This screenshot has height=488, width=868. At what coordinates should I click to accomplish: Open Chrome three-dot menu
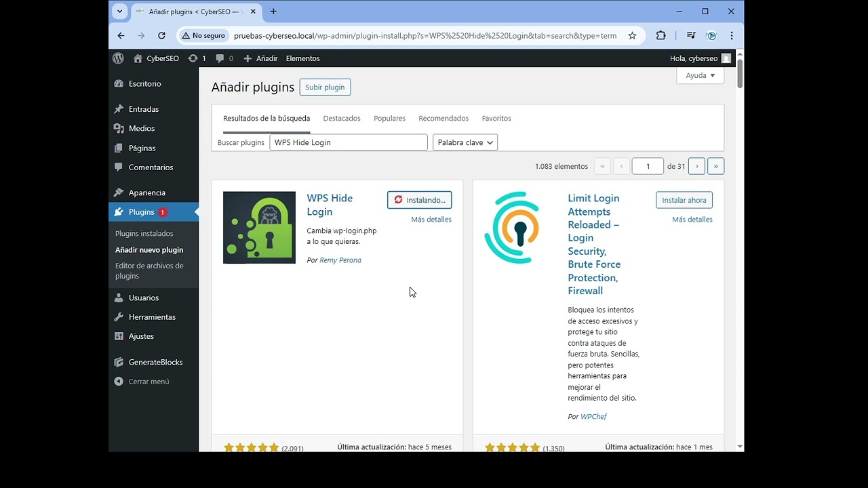pyautogui.click(x=732, y=36)
